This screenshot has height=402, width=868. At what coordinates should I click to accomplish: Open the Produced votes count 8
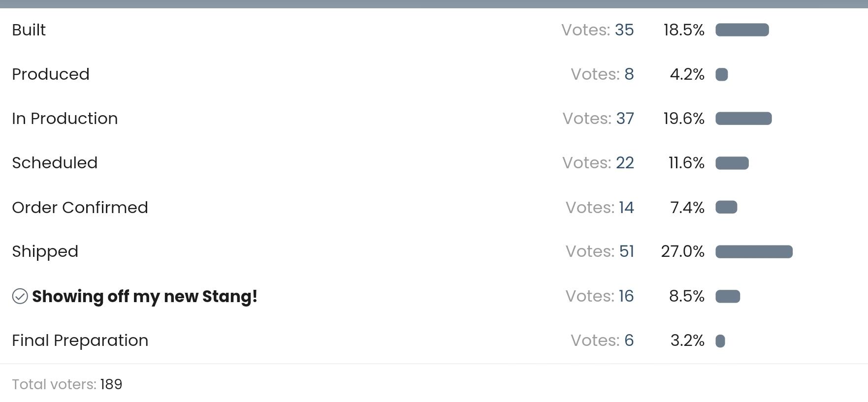[x=629, y=74]
